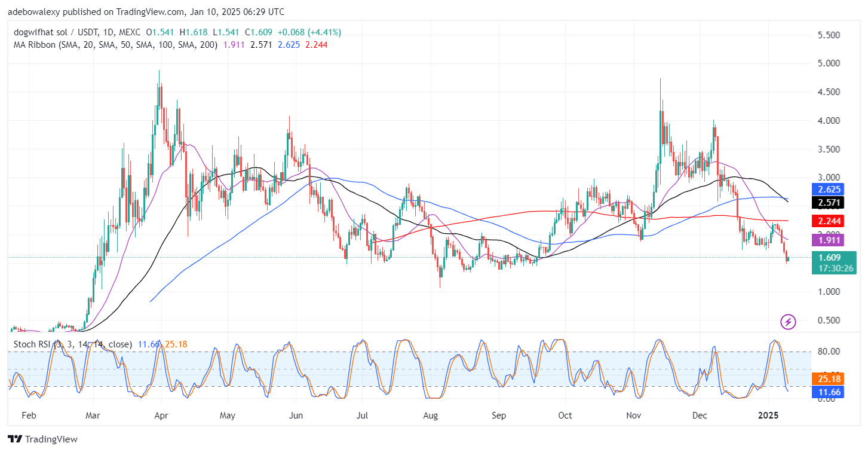This screenshot has width=868, height=452.
Task: Click the 1.000 price axis value
Action: click(830, 292)
